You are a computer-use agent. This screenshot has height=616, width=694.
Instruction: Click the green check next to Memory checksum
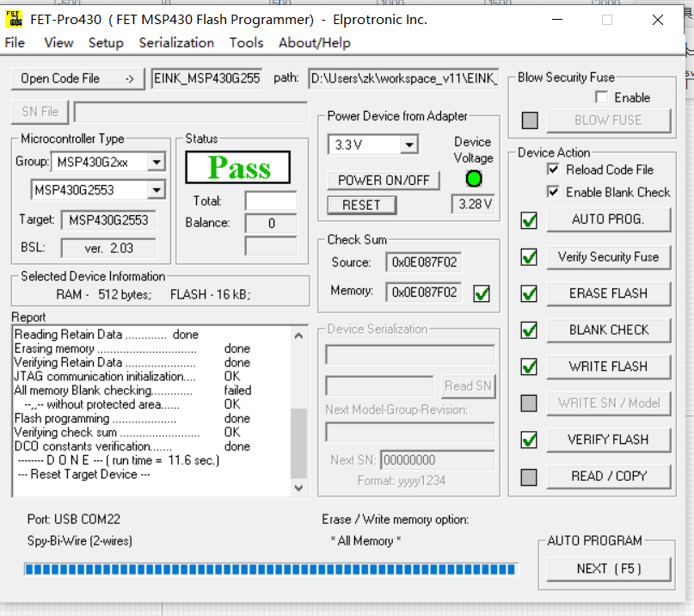pyautogui.click(x=482, y=293)
